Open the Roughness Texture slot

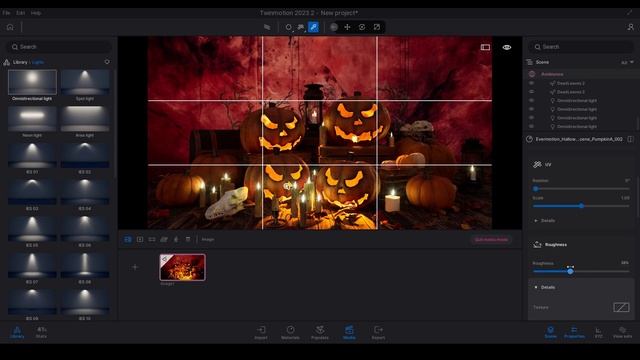(621, 307)
